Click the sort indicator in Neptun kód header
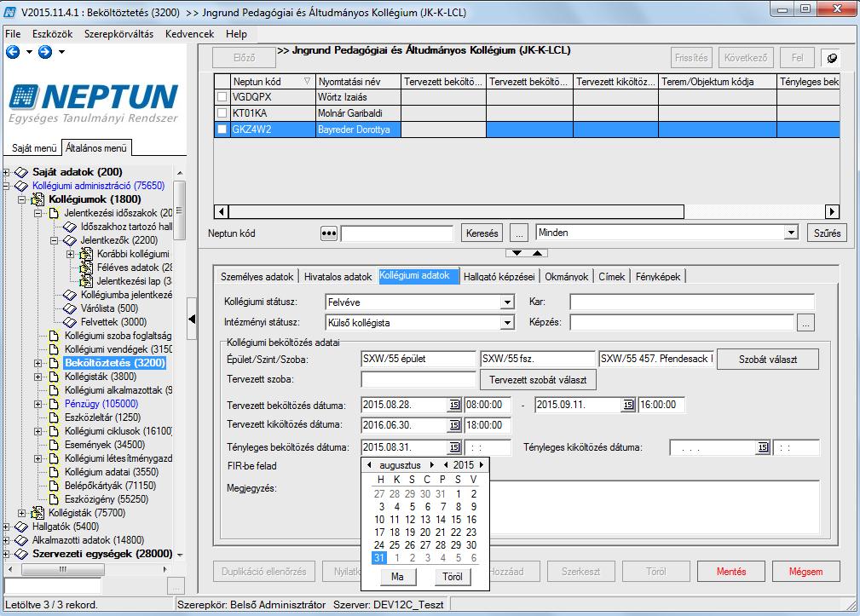Screen dimensions: 860x616 307,82
